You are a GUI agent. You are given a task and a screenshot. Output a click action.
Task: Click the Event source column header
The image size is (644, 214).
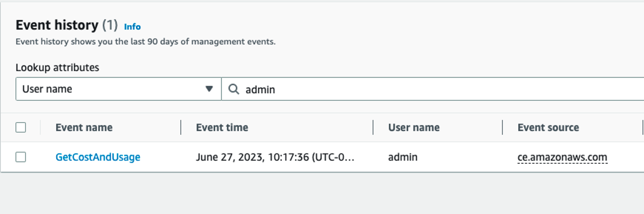tap(548, 128)
